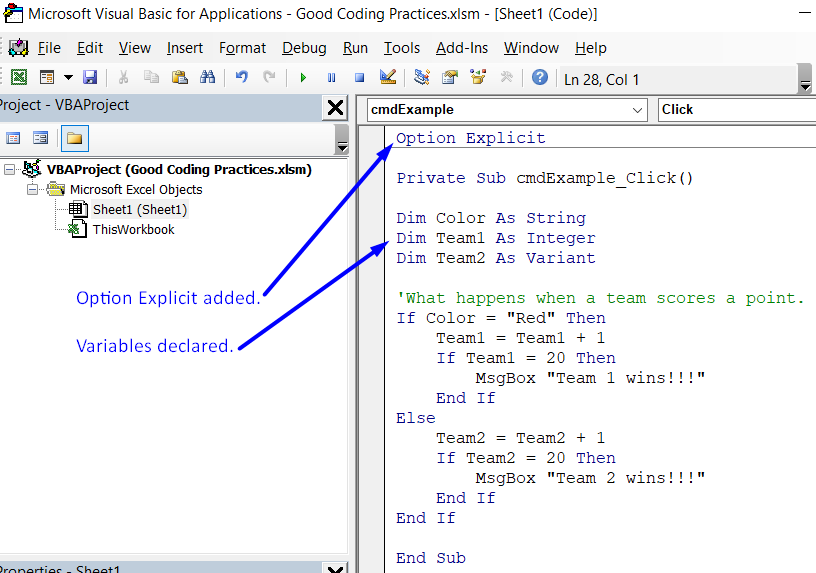Viewport: 816px width, 573px height.
Task: Open toolbar options overflow arrow
Action: pyautogui.click(x=805, y=80)
